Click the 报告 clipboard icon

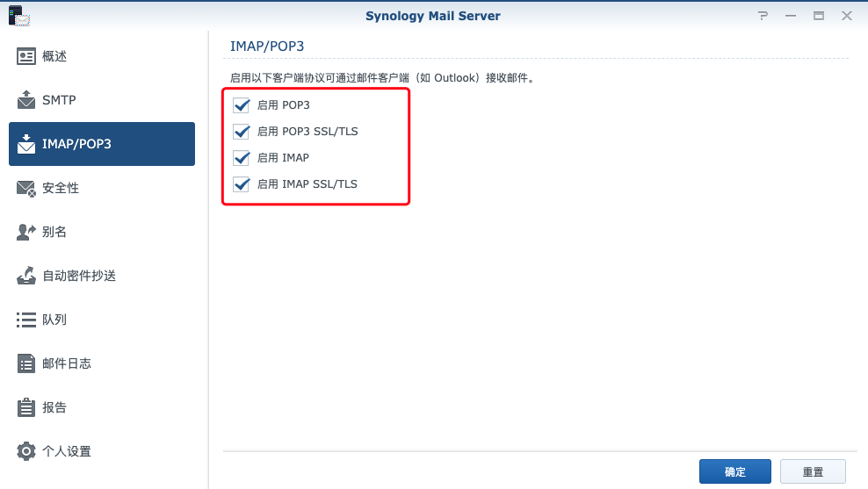pos(26,407)
